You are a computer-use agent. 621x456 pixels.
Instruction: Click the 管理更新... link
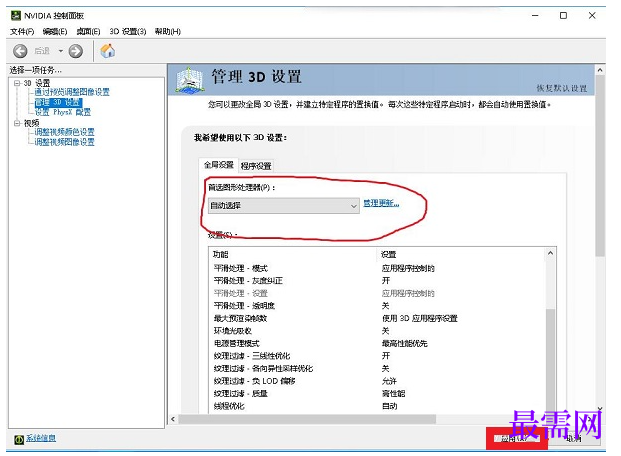pyautogui.click(x=381, y=204)
